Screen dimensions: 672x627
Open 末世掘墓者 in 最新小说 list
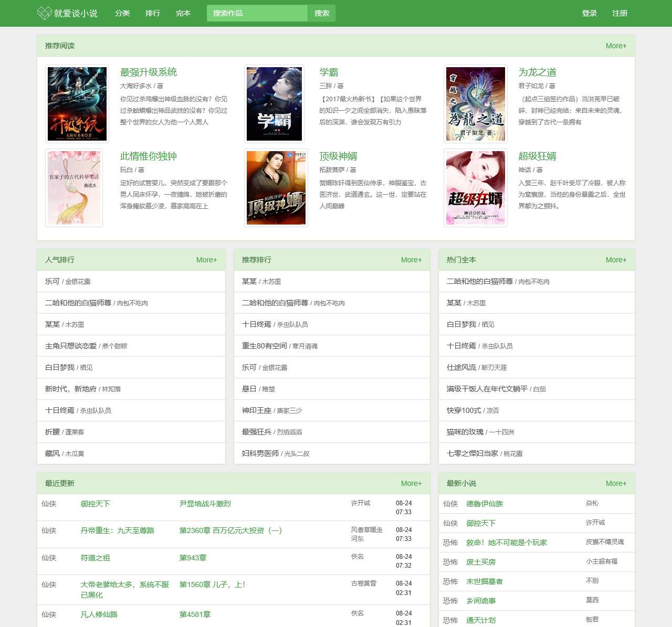coord(485,581)
